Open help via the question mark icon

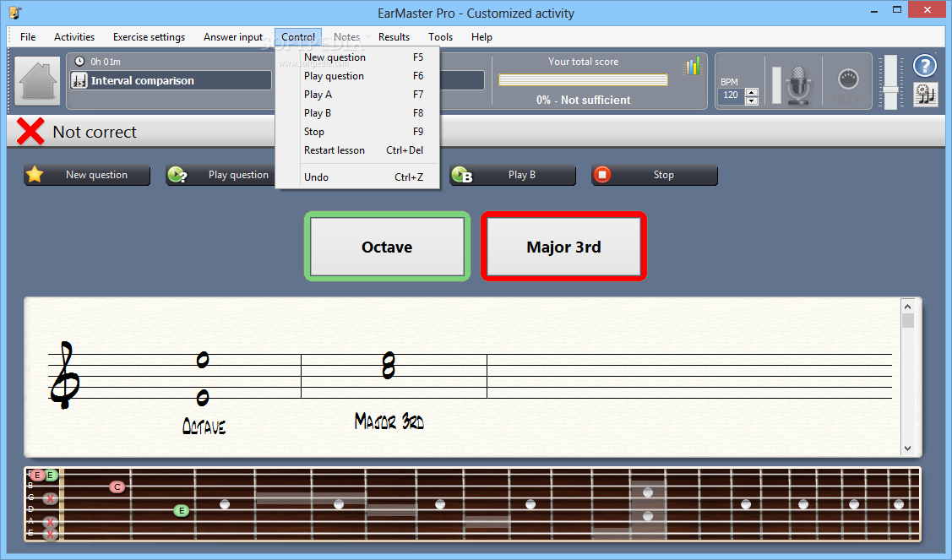(925, 66)
